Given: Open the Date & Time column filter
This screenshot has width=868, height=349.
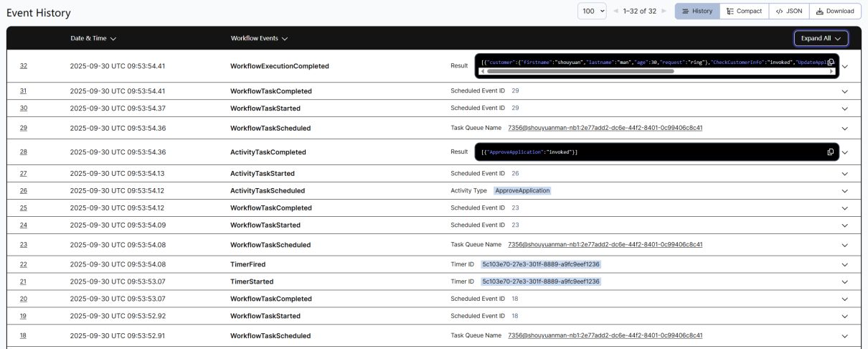Looking at the screenshot, I should tap(93, 38).
